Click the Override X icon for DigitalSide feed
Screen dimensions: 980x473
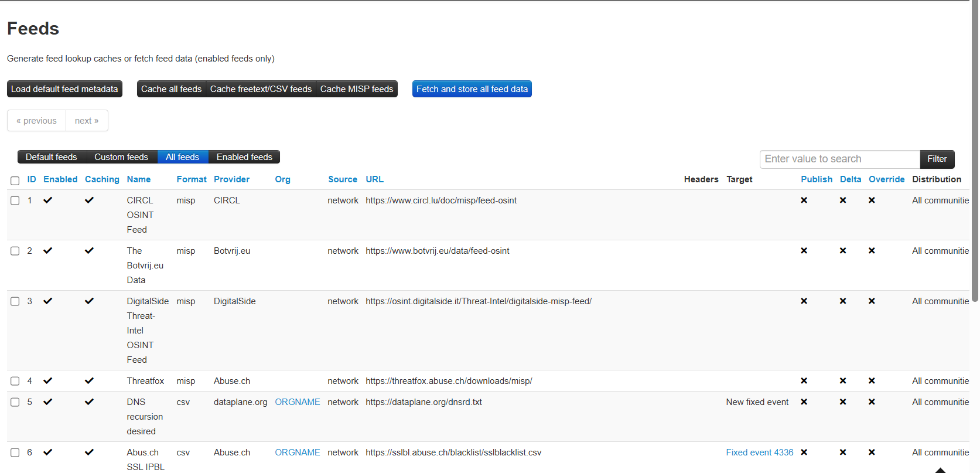click(x=871, y=301)
